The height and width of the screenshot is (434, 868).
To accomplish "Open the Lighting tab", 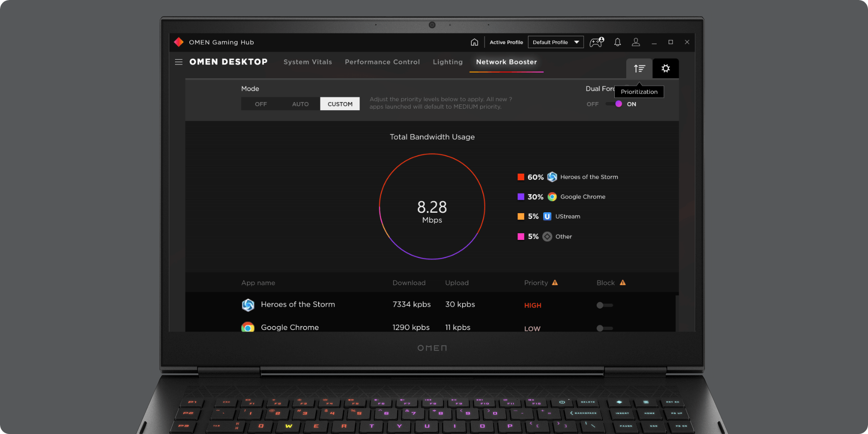I will pyautogui.click(x=448, y=62).
